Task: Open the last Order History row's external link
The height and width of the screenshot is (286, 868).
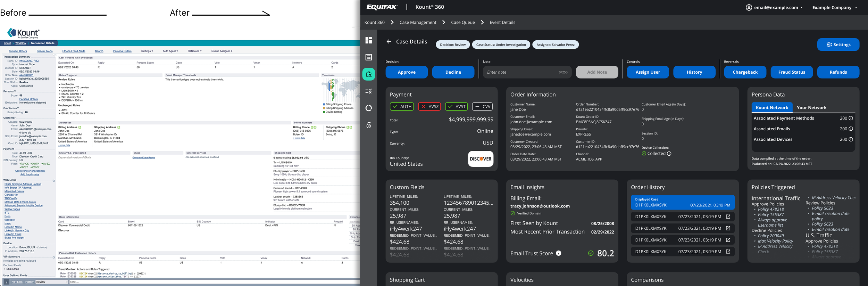Action: tap(728, 251)
